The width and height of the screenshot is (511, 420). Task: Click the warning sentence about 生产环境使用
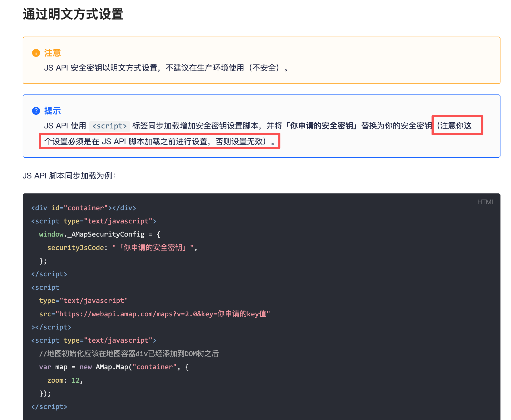pyautogui.click(x=166, y=68)
